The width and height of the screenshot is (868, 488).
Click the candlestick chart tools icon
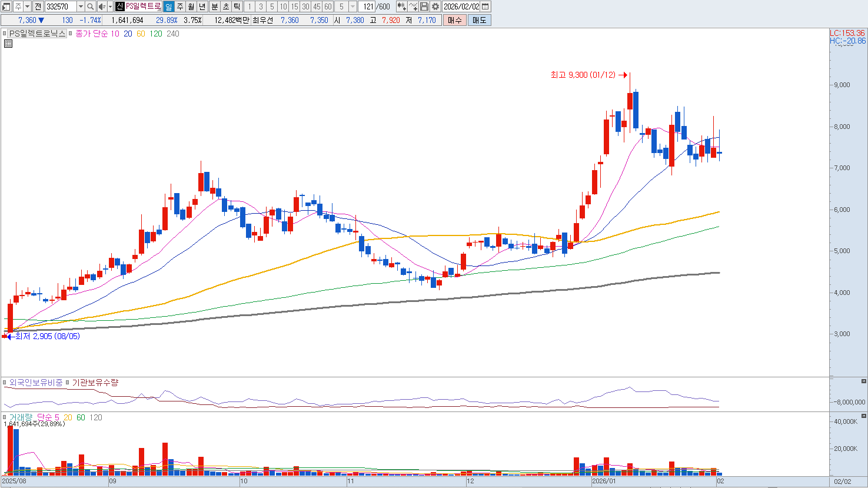point(402,6)
